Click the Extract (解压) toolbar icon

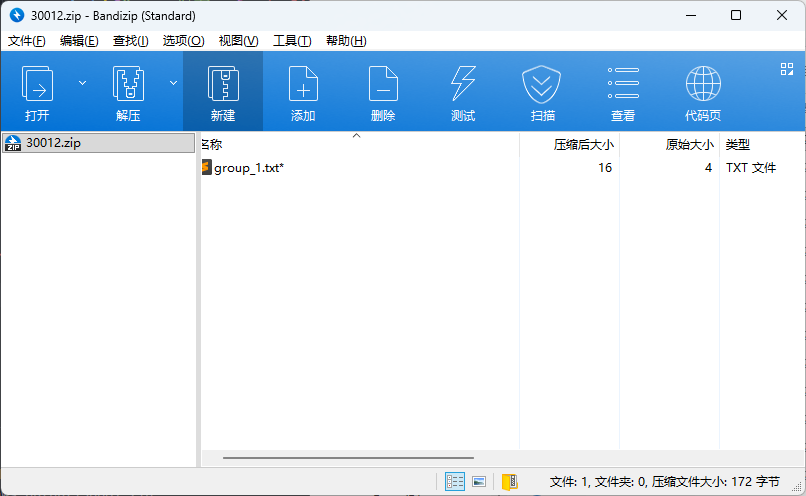[128, 84]
